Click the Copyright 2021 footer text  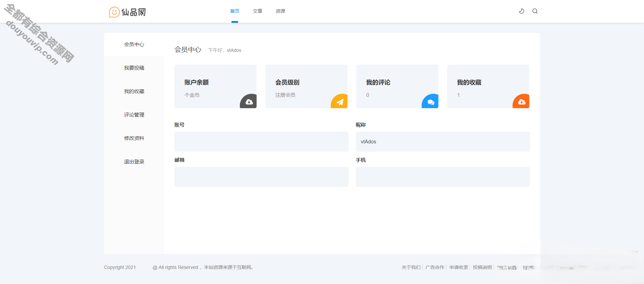pyautogui.click(x=120, y=267)
